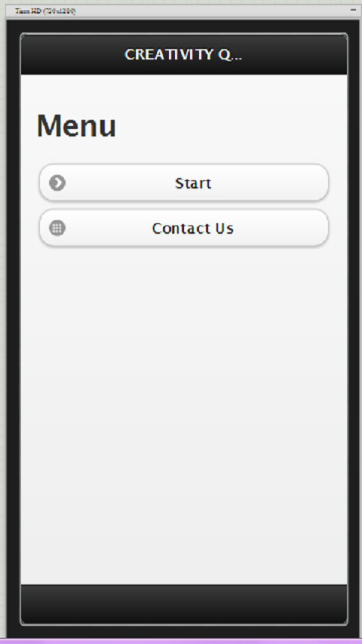Click the grid icon on Contact Us
The width and height of the screenshot is (362, 644).
click(57, 228)
